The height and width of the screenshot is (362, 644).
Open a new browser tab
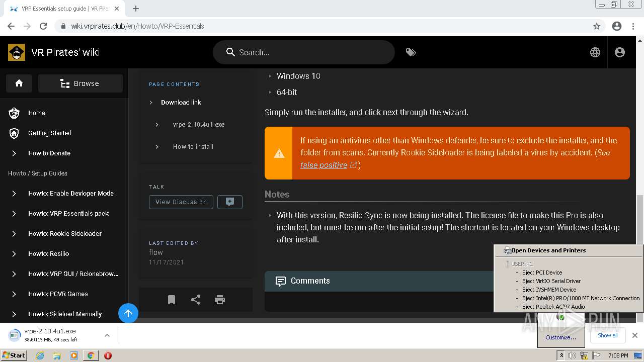[x=136, y=9]
